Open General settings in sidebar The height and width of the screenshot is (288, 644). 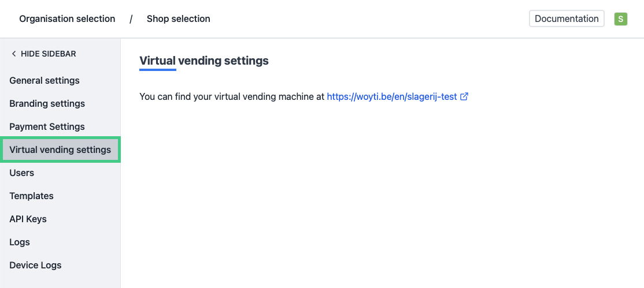[x=45, y=81]
